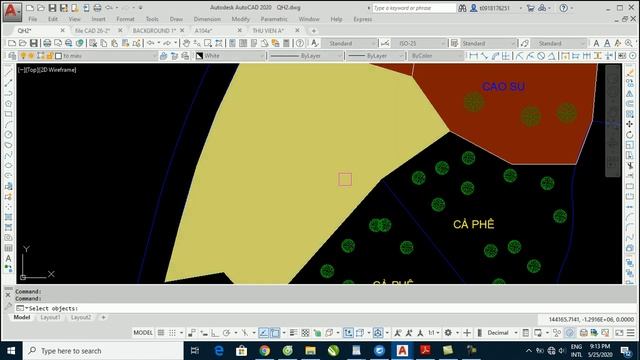Toggle lineweight display in status bar
This screenshot has width=640, height=360.
pos(293,333)
